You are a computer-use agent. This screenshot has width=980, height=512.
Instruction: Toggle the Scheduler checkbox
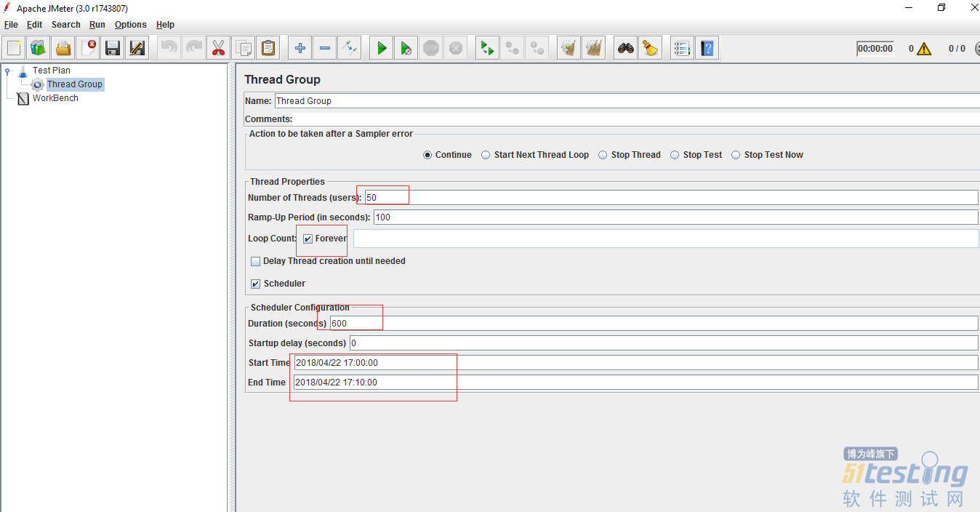pos(255,284)
